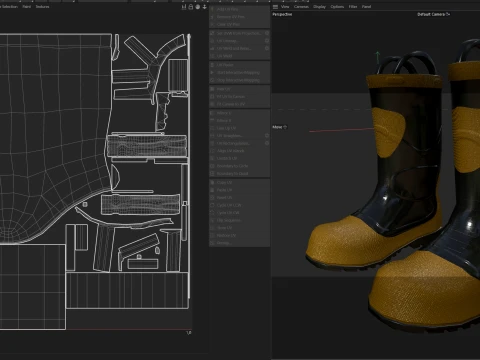Open the viewport View menu
Viewport: 480px width, 360px height.
[285, 7]
